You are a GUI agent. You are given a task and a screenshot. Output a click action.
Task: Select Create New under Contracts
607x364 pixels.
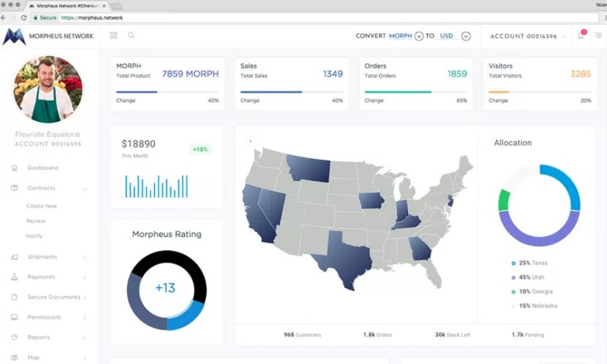42,206
